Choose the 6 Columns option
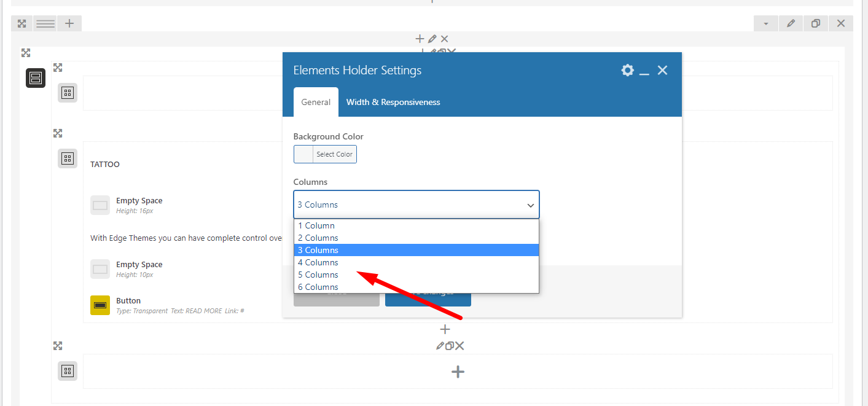The height and width of the screenshot is (406, 868). [x=416, y=287]
